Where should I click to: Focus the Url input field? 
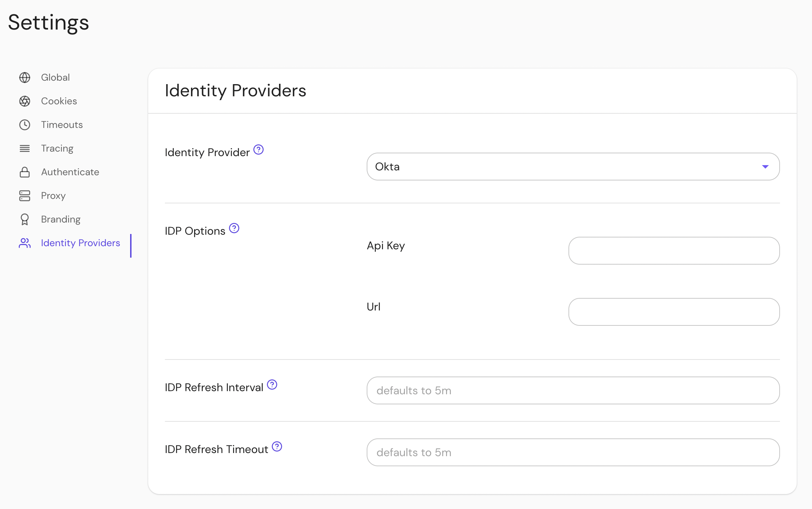point(674,312)
